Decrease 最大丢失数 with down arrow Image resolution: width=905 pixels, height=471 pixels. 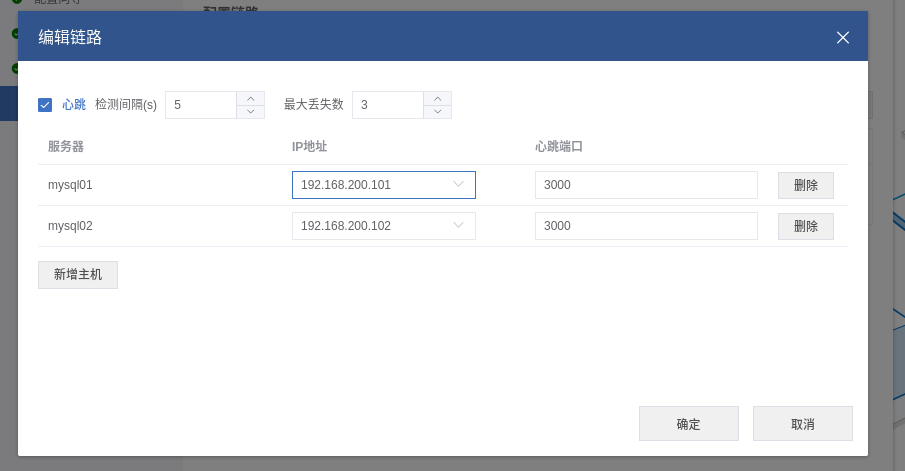(437, 111)
